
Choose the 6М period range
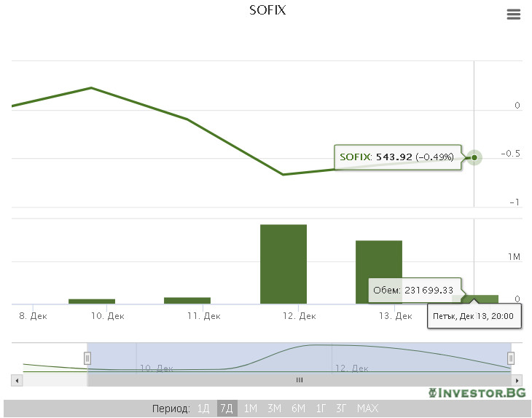click(x=298, y=409)
